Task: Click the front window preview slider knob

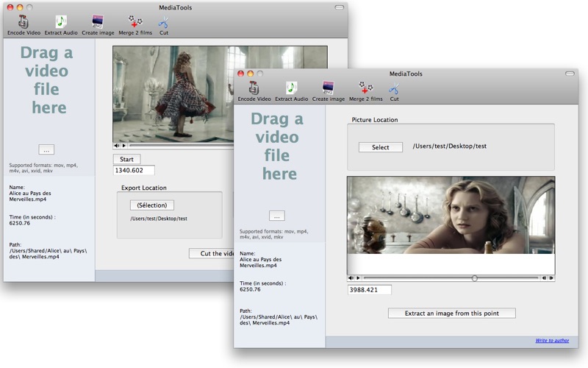Action: (474, 278)
